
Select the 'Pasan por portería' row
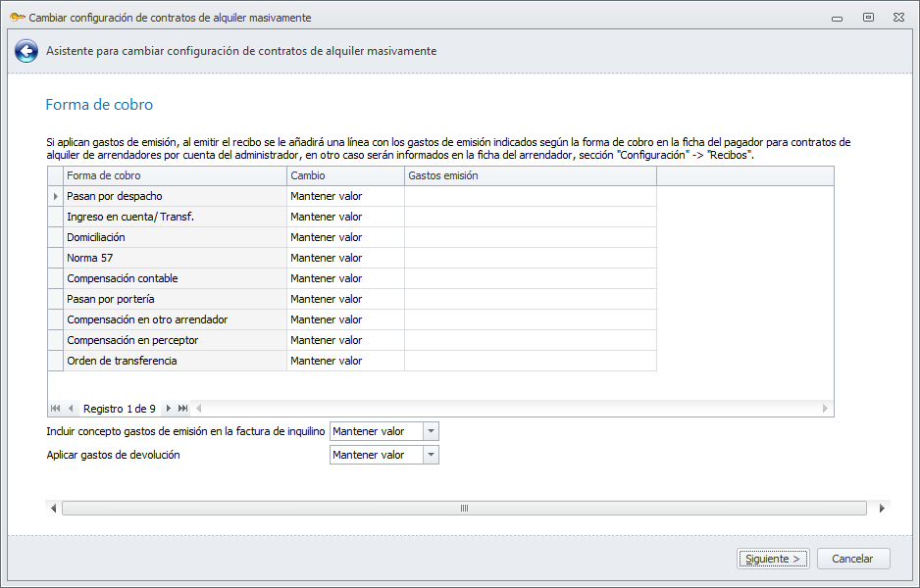(x=175, y=299)
